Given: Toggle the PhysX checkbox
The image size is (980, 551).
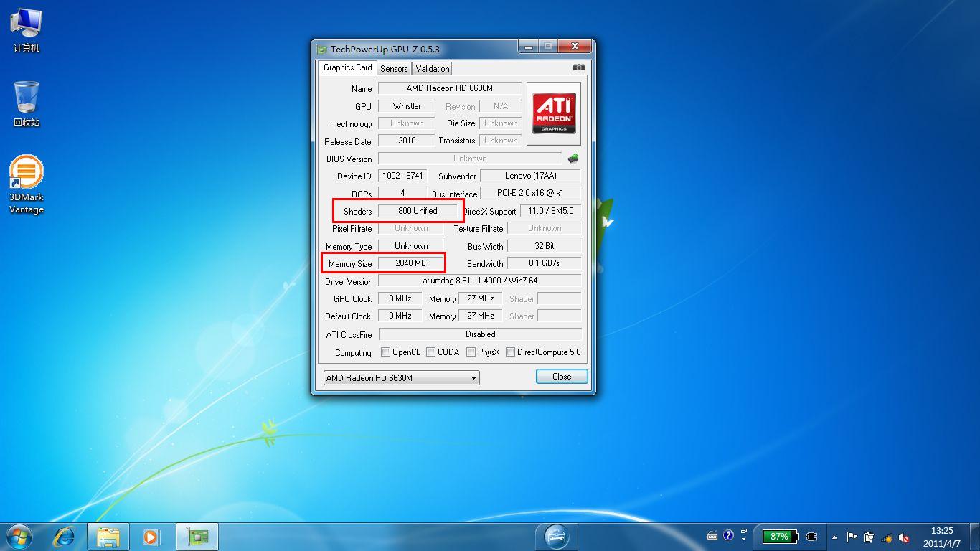Looking at the screenshot, I should pos(471,352).
